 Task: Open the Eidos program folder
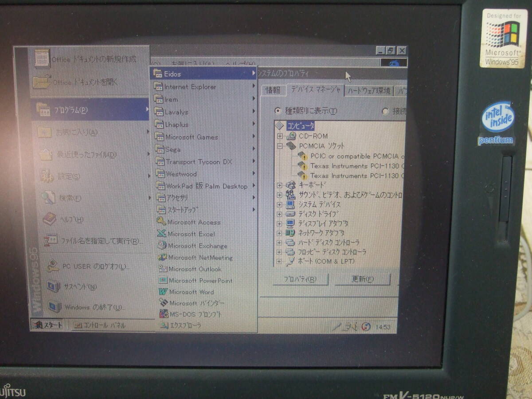tap(203, 74)
